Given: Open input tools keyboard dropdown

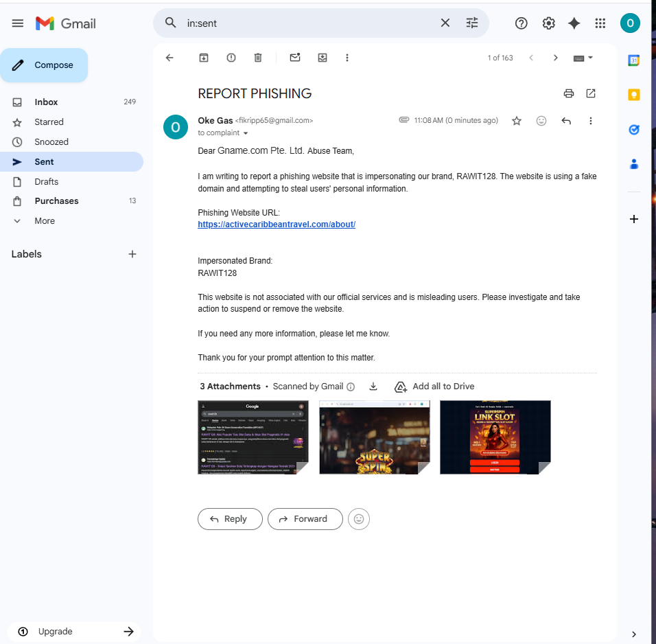Looking at the screenshot, I should pos(583,58).
